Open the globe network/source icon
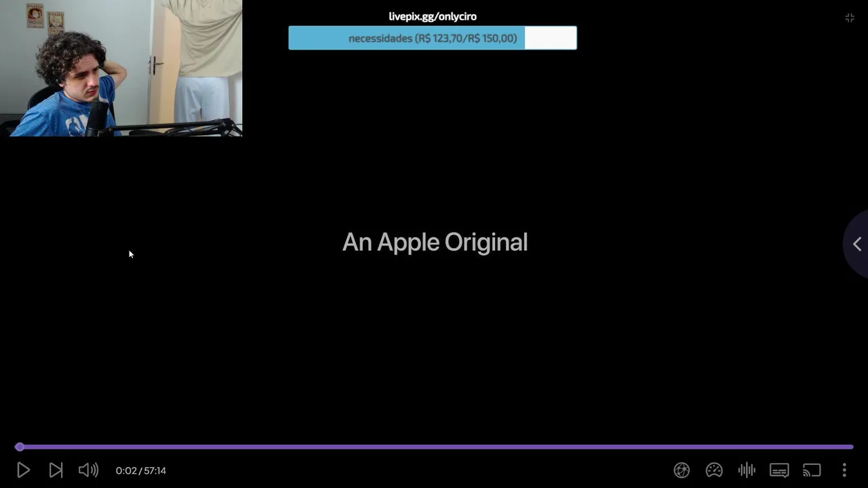 (x=682, y=470)
